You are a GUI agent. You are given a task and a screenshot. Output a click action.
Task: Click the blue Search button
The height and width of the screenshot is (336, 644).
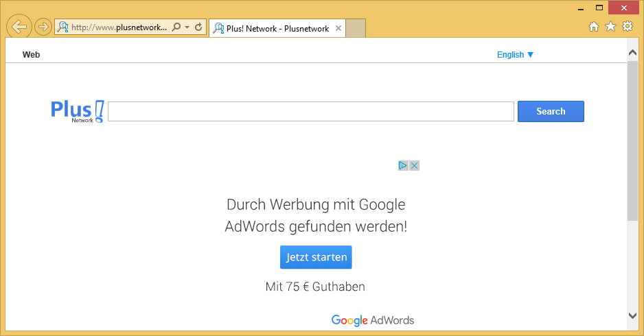pos(551,111)
